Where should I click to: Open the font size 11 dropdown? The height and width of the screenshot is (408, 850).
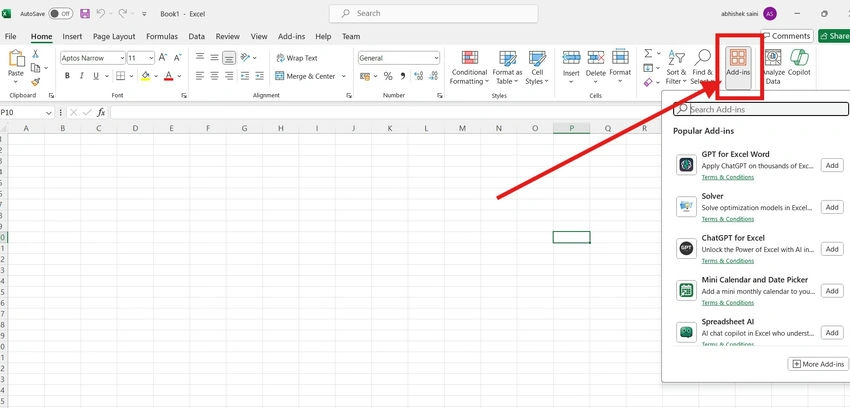click(151, 58)
